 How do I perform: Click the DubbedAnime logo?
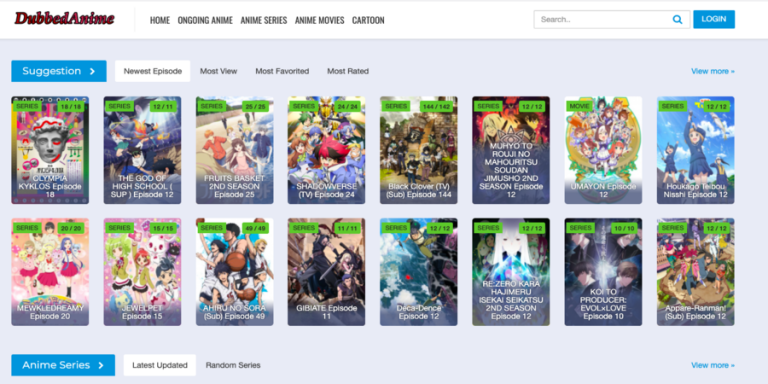pos(64,19)
